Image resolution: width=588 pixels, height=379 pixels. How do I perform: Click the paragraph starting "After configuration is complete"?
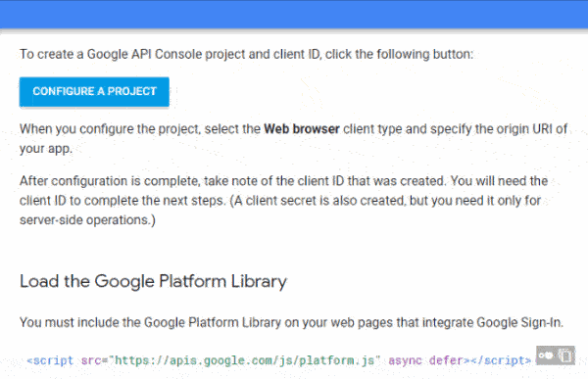[x=283, y=201]
